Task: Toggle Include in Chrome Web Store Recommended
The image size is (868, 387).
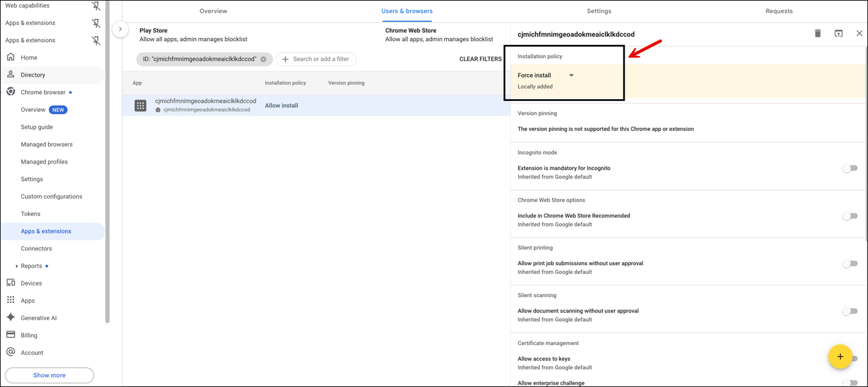Action: coord(850,215)
